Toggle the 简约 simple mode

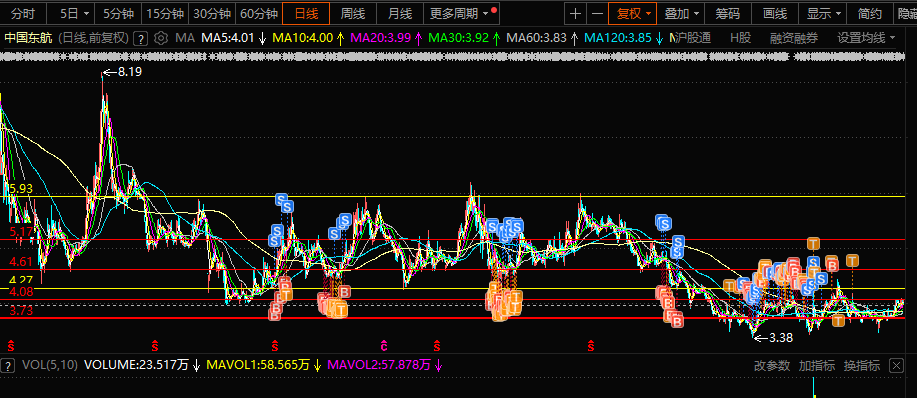(869, 13)
